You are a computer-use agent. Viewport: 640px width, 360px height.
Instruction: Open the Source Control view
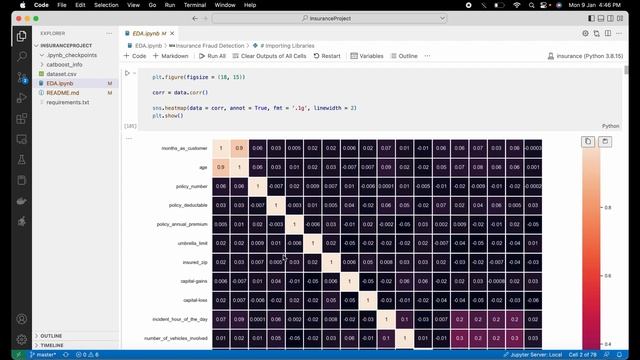[22, 77]
